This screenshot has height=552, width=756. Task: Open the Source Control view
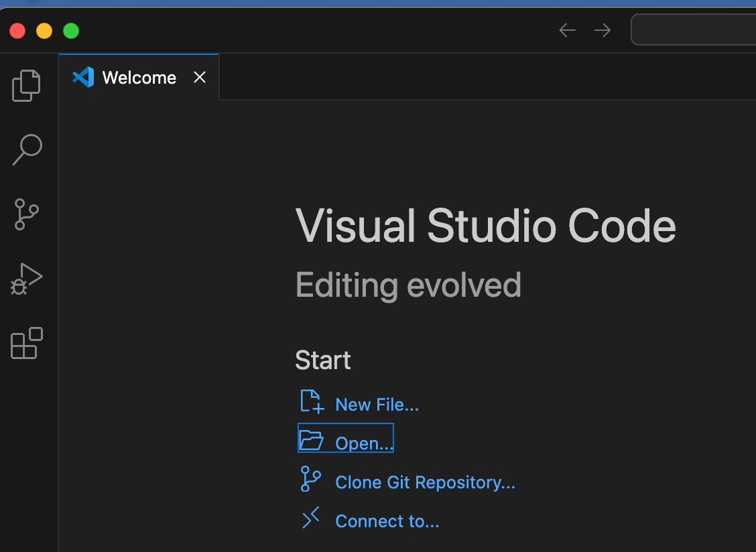click(27, 214)
